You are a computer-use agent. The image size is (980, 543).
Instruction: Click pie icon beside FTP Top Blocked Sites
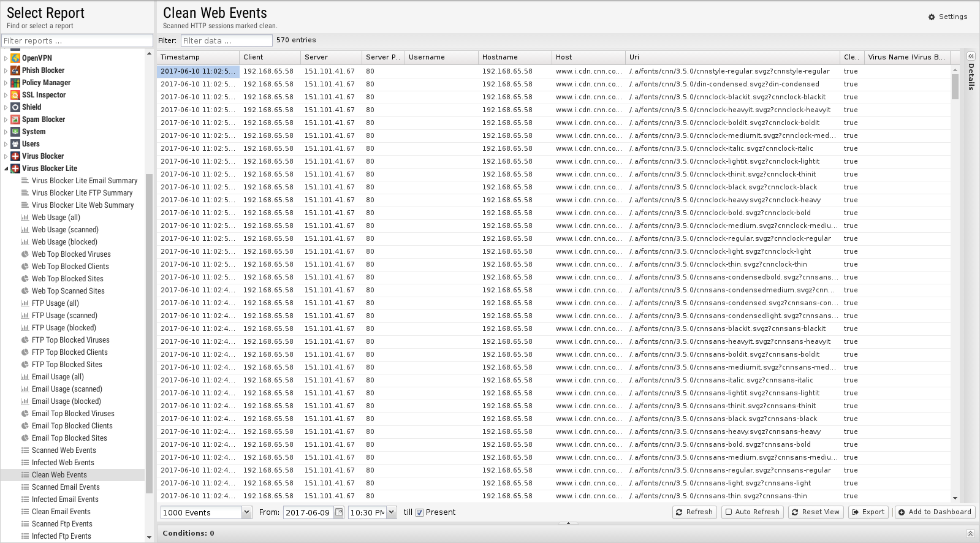(x=25, y=365)
